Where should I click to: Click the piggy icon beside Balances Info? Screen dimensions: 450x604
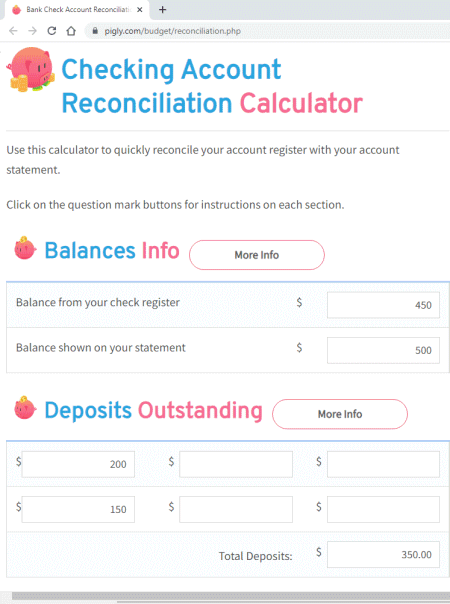click(x=25, y=248)
